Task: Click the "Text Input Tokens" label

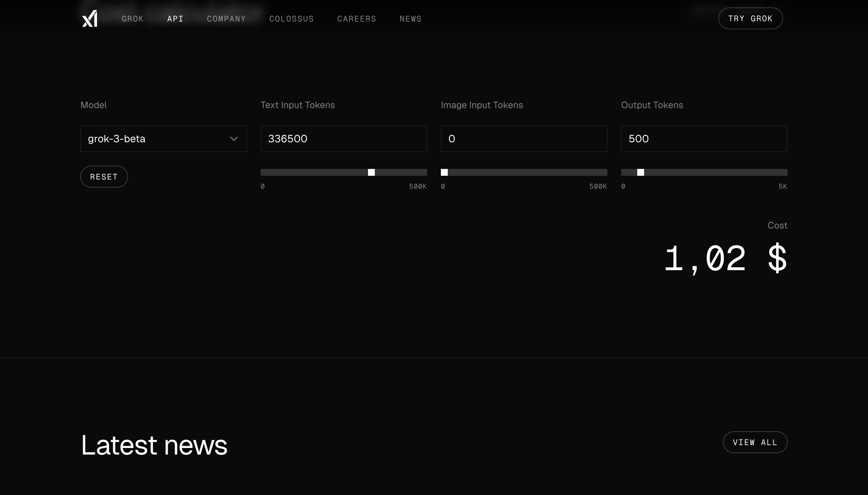Action: 298,105
